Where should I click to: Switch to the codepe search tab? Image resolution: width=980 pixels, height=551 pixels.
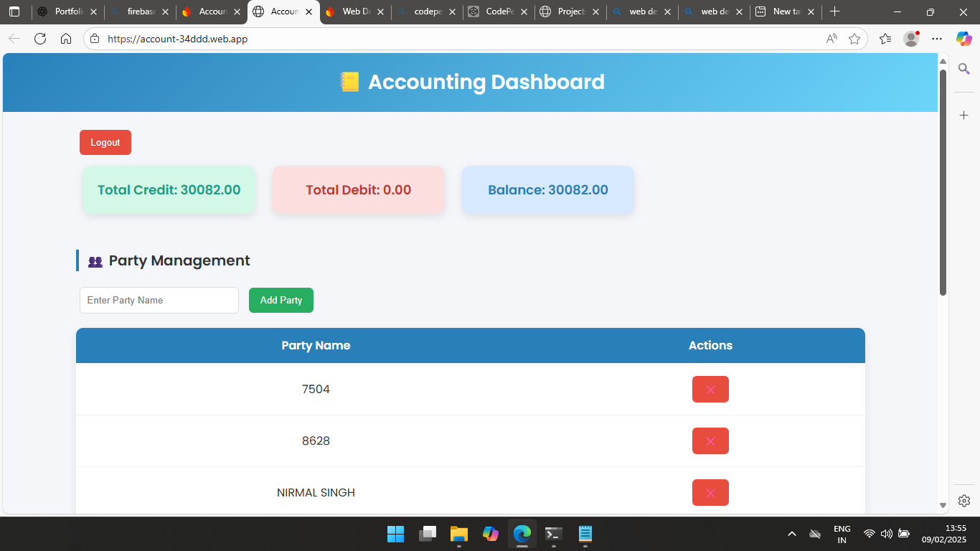click(426, 12)
